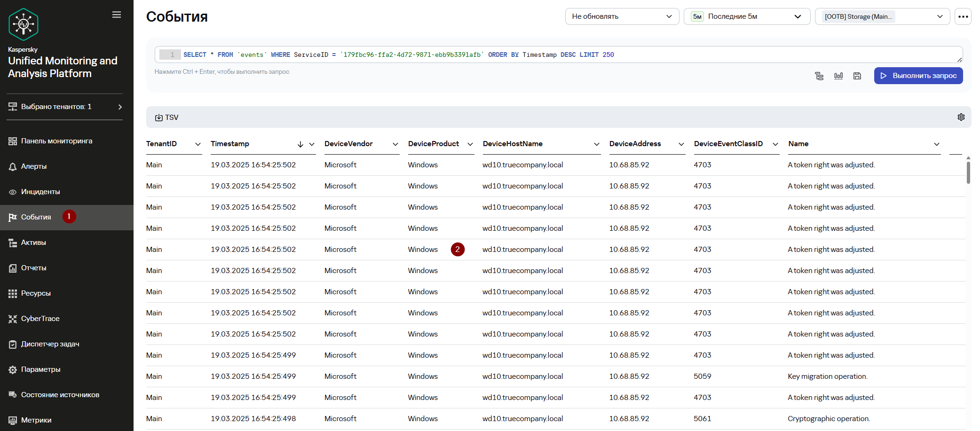Click into the SQL query editor
The height and width of the screenshot is (431, 980).
559,55
